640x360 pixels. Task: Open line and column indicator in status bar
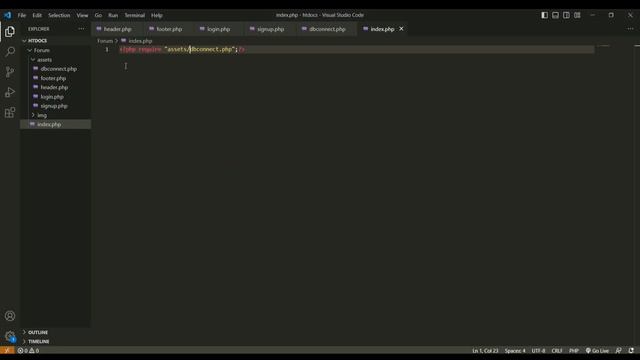(485, 350)
